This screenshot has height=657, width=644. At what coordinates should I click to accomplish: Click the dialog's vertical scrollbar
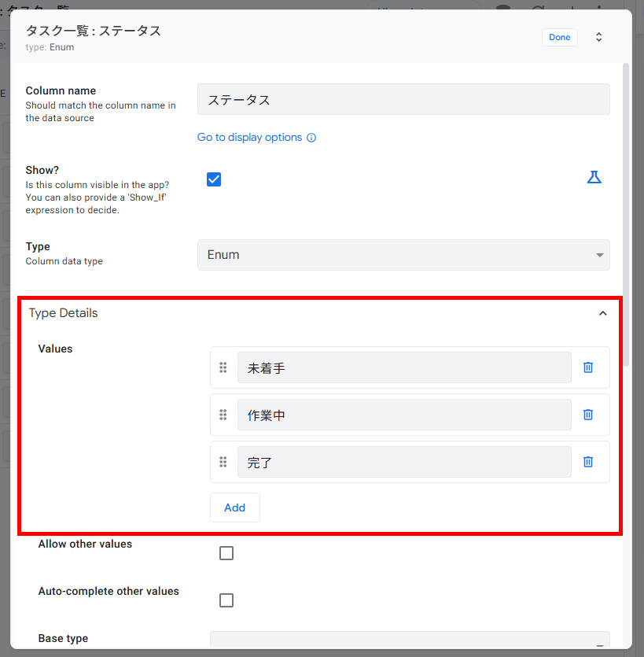(626, 215)
